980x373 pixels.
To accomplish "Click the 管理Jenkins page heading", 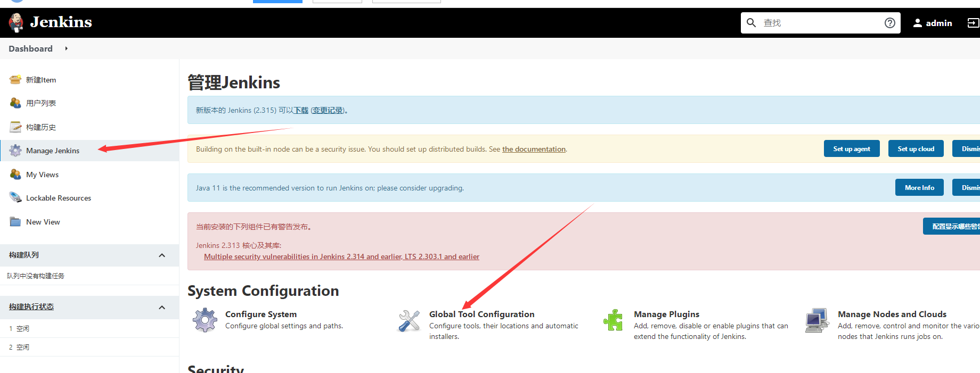I will 234,82.
